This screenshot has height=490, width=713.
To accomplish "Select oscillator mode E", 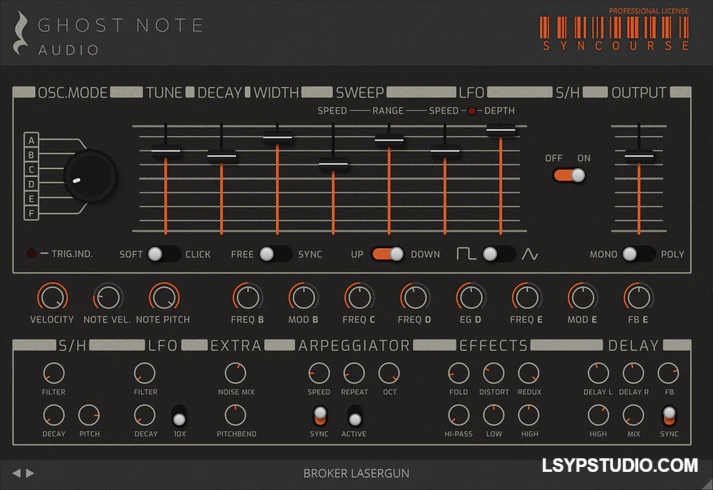I will tap(31, 198).
